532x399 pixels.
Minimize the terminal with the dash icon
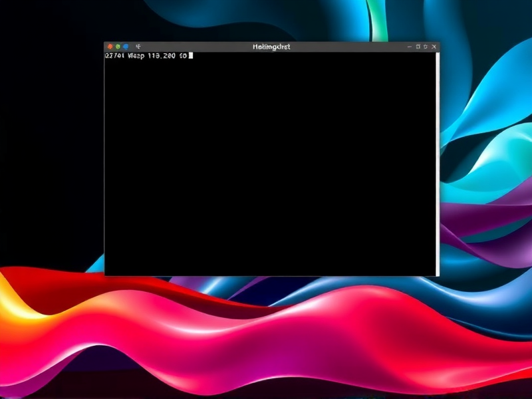click(x=410, y=47)
